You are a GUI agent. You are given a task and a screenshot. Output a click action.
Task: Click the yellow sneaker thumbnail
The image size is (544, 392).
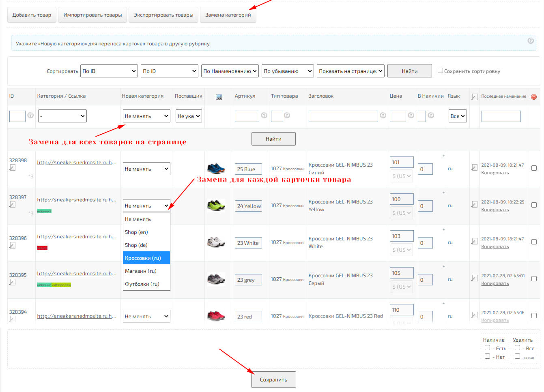(216, 206)
